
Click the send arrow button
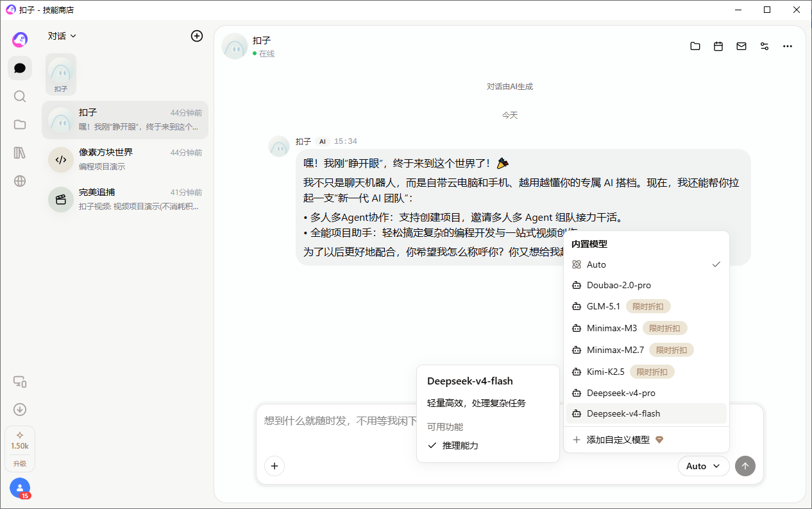(x=745, y=466)
